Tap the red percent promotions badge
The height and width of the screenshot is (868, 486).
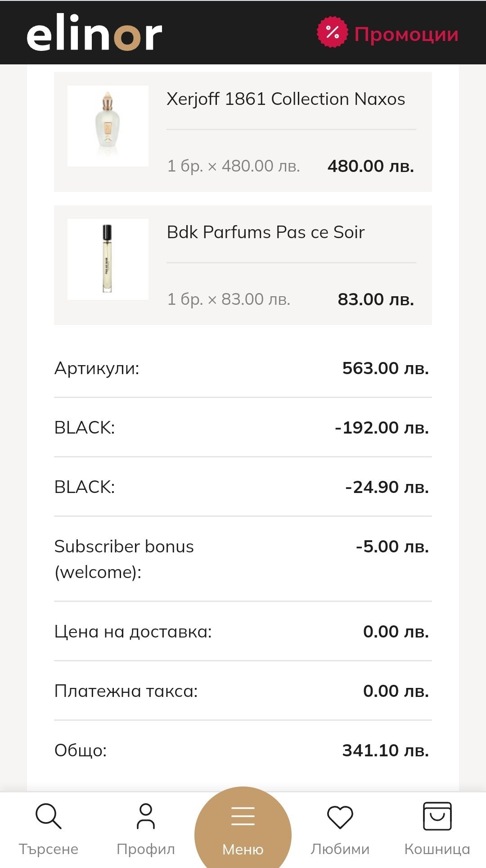click(x=332, y=32)
